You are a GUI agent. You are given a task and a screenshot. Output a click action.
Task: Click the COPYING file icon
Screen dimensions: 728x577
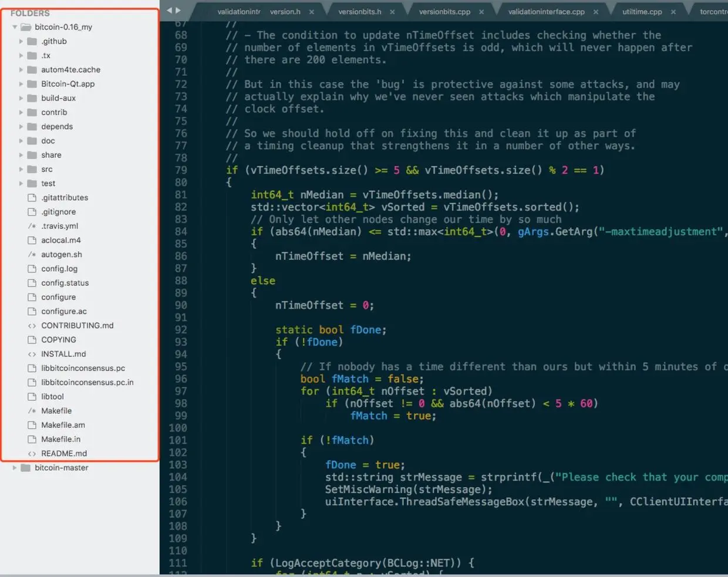tap(32, 340)
